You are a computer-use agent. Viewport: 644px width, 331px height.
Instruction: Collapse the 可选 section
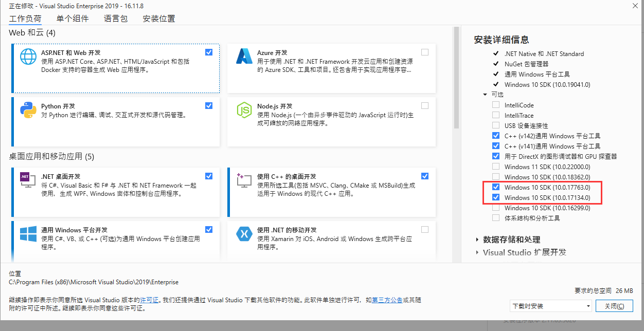pyautogui.click(x=485, y=95)
